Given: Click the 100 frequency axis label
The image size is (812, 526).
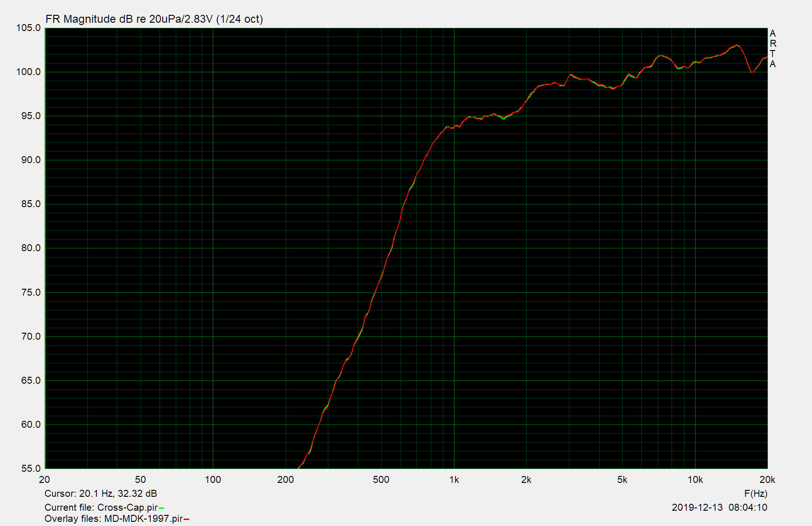Looking at the screenshot, I should point(213,480).
